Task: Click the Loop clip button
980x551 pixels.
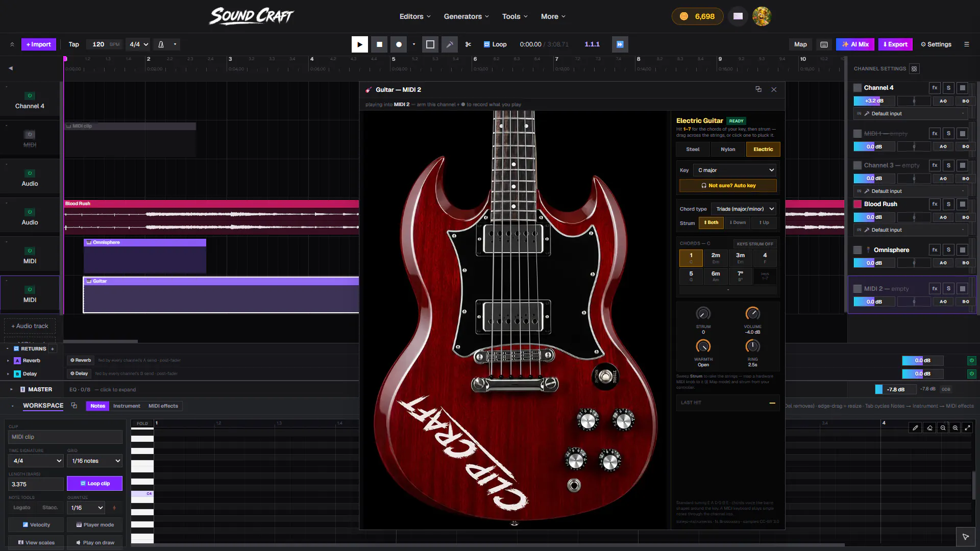Action: coord(94,484)
